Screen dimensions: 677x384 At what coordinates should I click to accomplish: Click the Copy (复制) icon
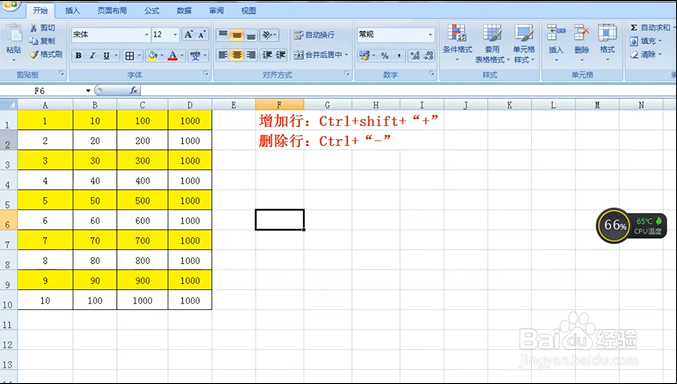(34, 41)
